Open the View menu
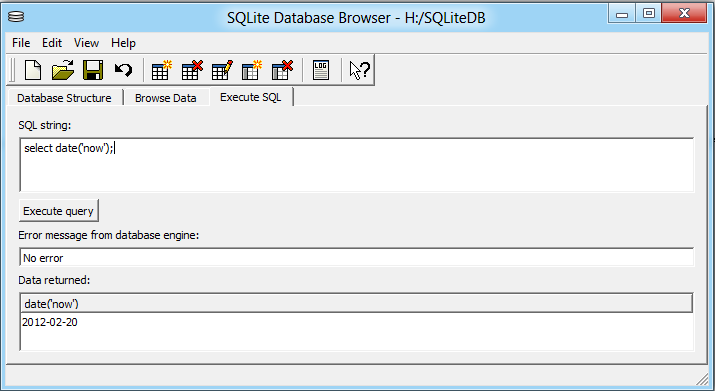 [86, 43]
